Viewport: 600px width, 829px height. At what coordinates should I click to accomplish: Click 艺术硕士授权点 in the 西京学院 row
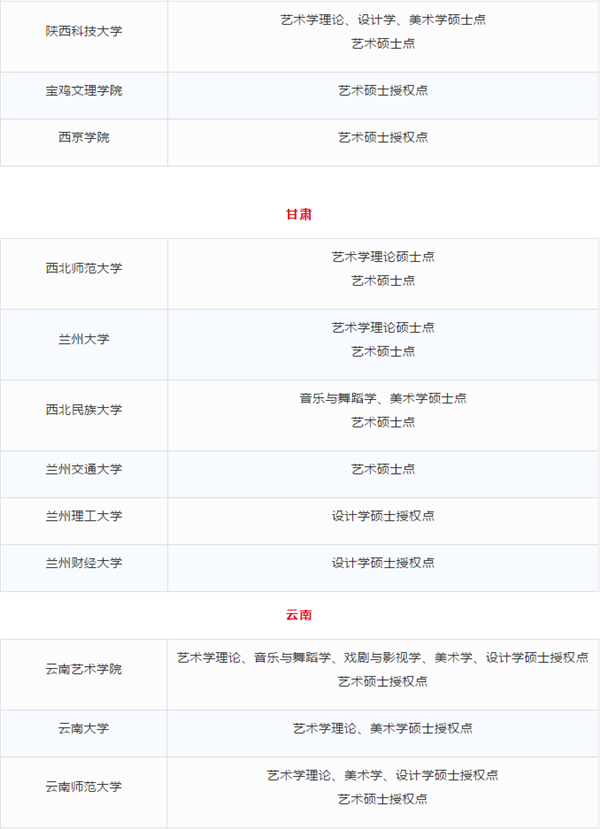point(383,137)
